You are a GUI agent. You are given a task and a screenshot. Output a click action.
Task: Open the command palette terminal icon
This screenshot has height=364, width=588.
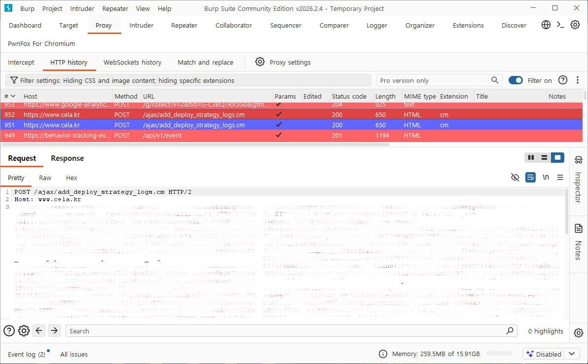point(560,25)
